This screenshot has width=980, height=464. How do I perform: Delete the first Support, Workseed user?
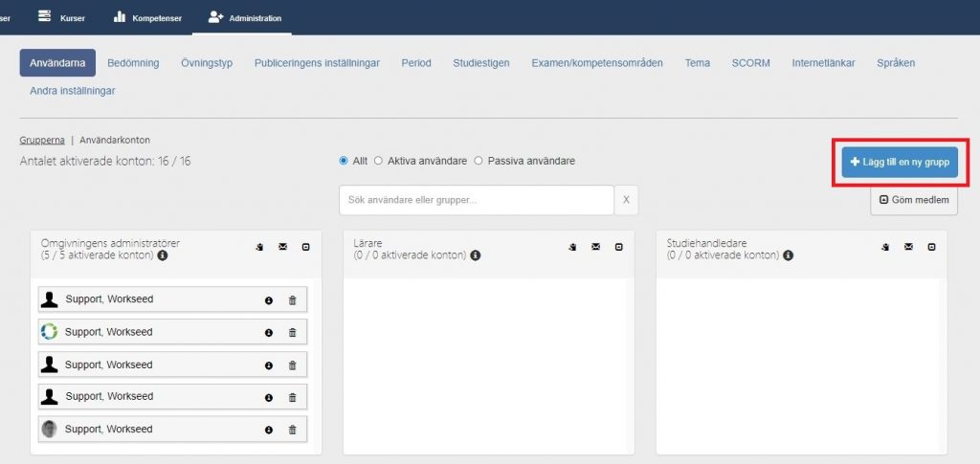293,300
